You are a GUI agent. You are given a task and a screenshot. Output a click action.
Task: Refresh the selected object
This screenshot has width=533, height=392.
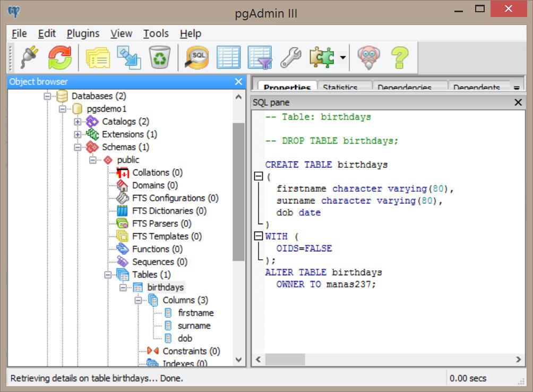pyautogui.click(x=60, y=57)
